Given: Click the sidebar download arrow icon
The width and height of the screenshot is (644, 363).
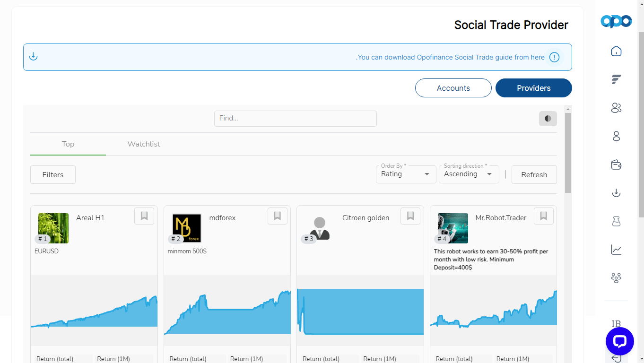Looking at the screenshot, I should tap(616, 193).
